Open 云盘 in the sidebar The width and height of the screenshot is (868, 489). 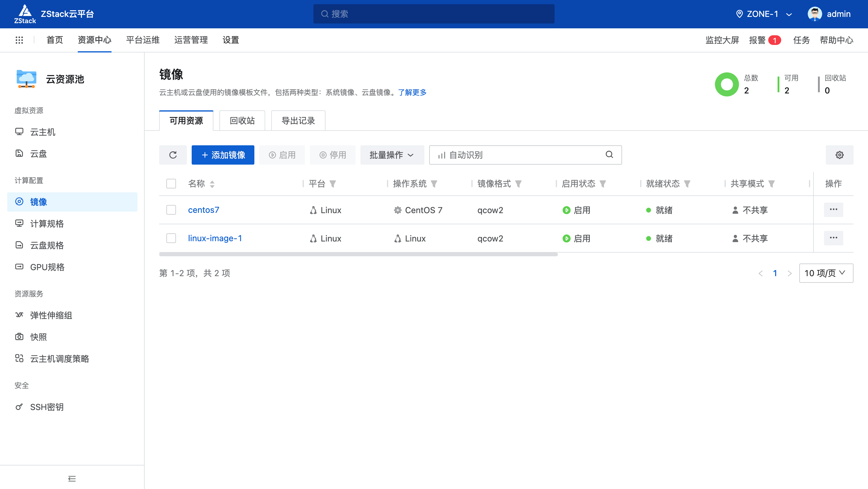tap(72, 154)
